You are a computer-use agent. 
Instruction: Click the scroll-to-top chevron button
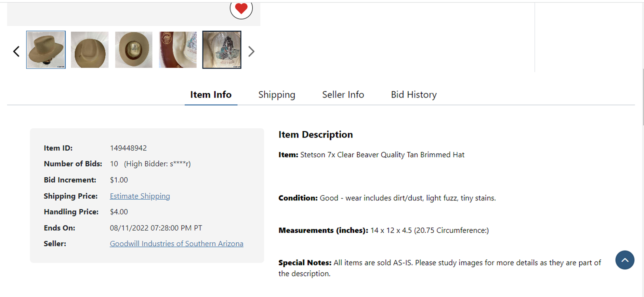[x=624, y=260]
